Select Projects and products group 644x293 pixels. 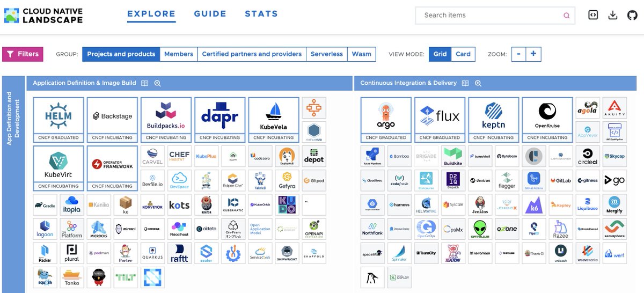pos(121,54)
